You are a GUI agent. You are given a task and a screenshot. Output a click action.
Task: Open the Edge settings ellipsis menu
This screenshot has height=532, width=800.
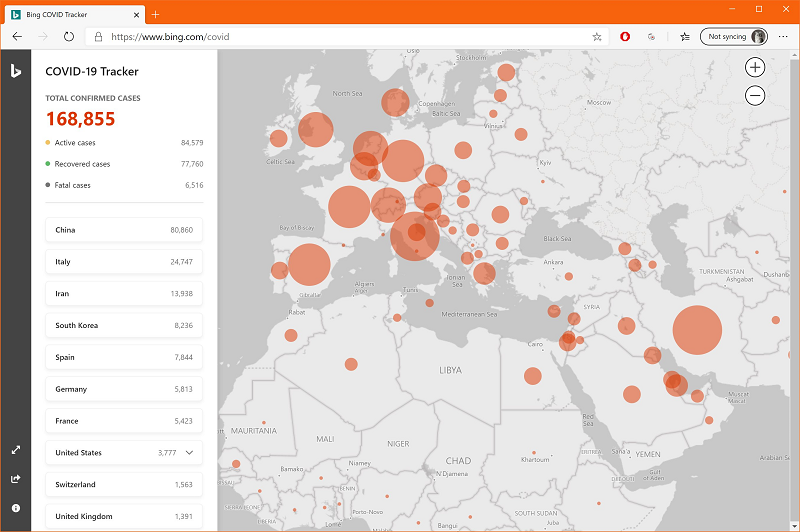pyautogui.click(x=783, y=36)
